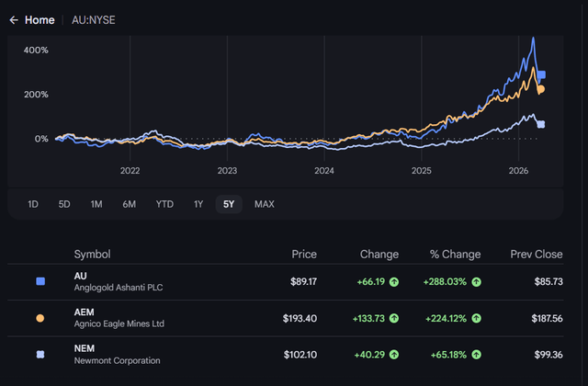Click the 0% y-axis label
Image resolution: width=588 pixels, height=386 pixels.
(x=41, y=139)
